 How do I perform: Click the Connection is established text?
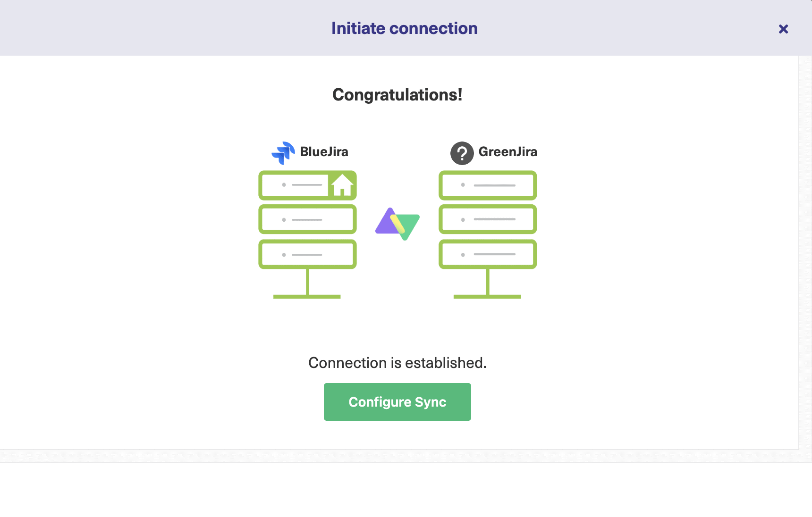(397, 363)
